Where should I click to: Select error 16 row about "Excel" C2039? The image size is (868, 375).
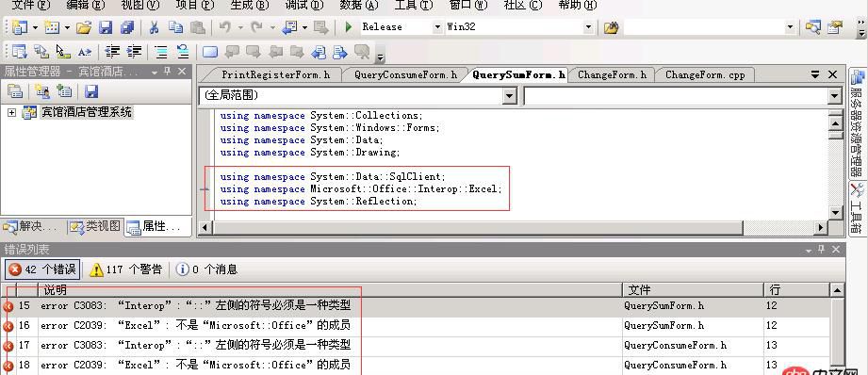(x=416, y=326)
